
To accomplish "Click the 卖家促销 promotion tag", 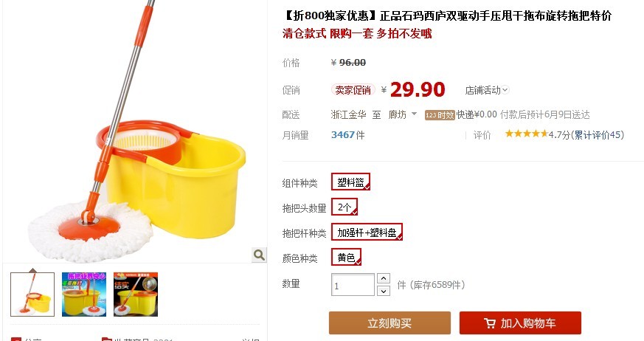I will click(x=353, y=90).
